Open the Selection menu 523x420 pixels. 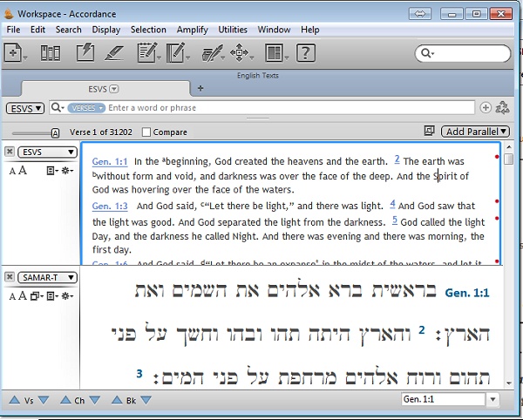point(148,30)
